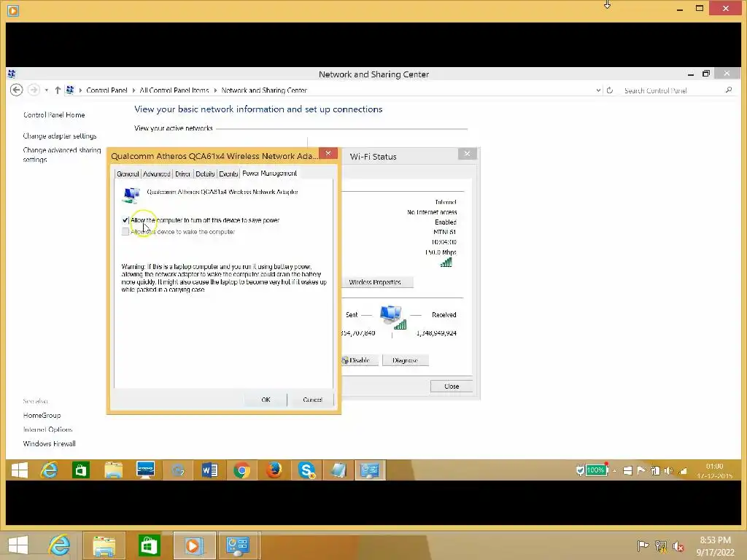
Task: Open Change adapter settings
Action: 60,136
